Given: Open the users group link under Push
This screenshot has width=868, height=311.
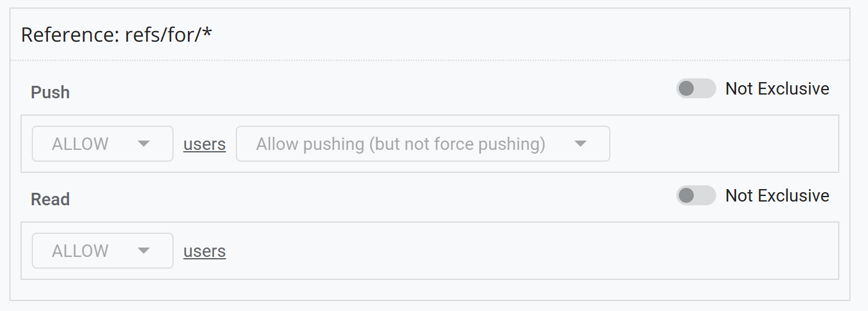Looking at the screenshot, I should pyautogui.click(x=204, y=144).
